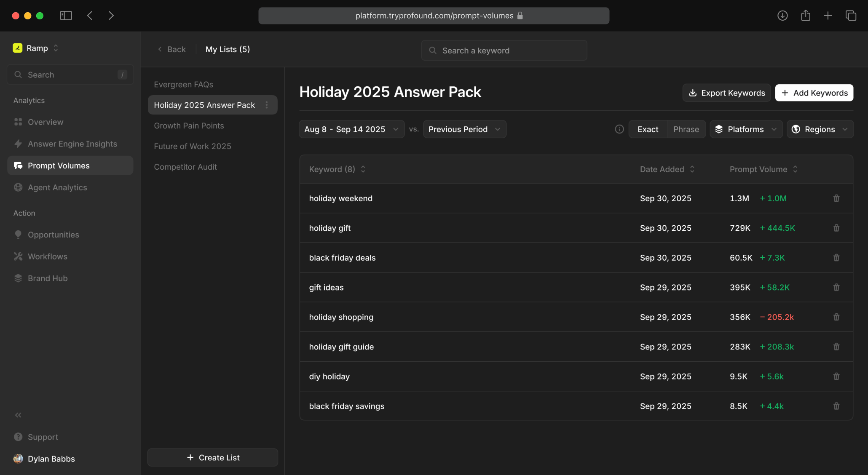Expand the Previous Period comparison dropdown
Viewport: 868px width, 475px height.
[x=464, y=129]
